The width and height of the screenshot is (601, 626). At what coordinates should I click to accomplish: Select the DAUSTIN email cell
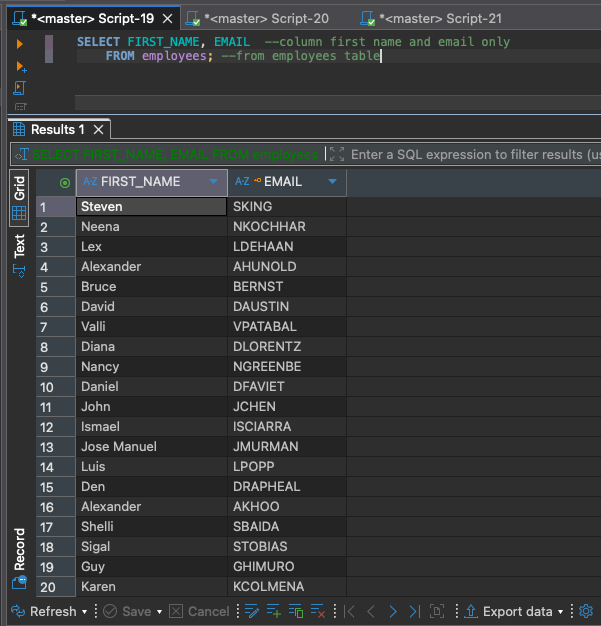coord(287,307)
